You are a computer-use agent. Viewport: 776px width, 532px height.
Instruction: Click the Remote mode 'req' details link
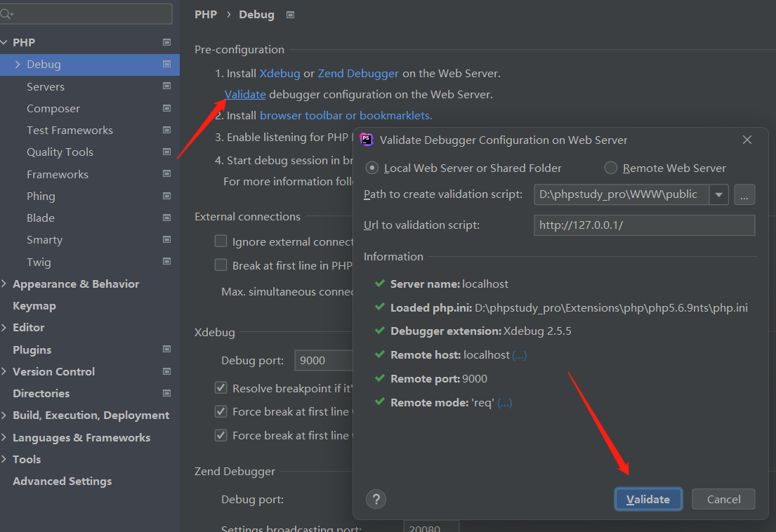pos(505,403)
